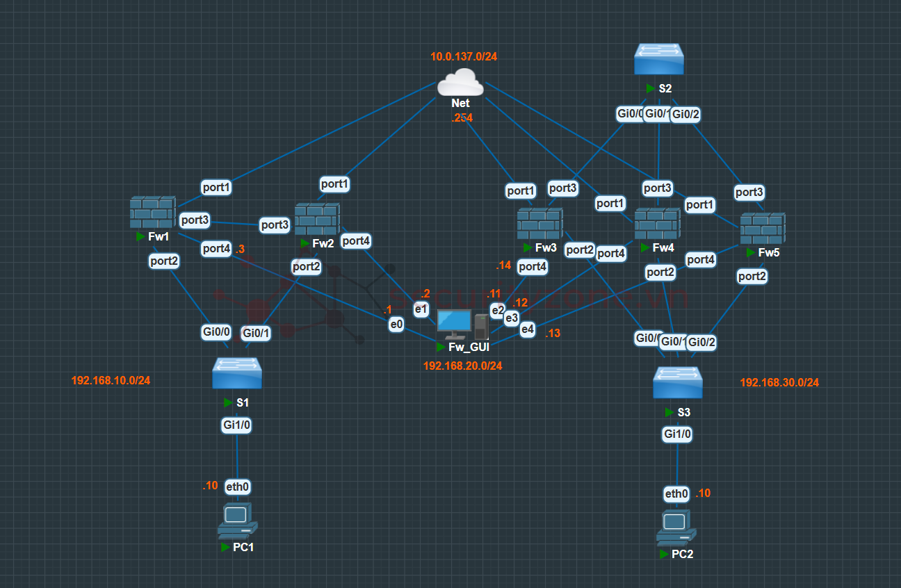Select the 192.168.20.0/24 subnet label

point(462,366)
